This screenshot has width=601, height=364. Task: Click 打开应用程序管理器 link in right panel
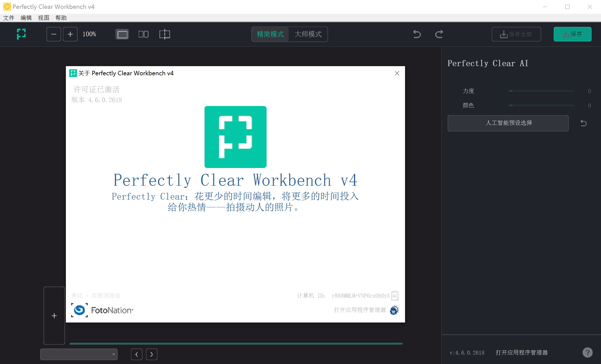[522, 353]
